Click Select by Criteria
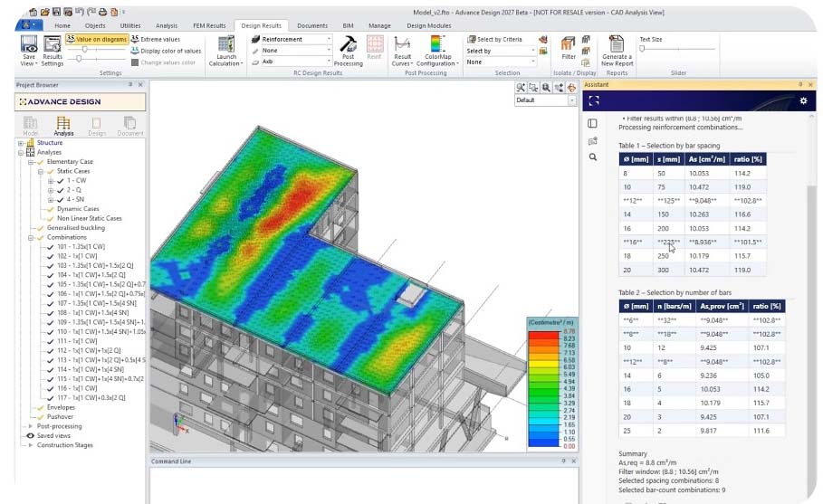Screen dimensions: 823x504 [x=495, y=39]
